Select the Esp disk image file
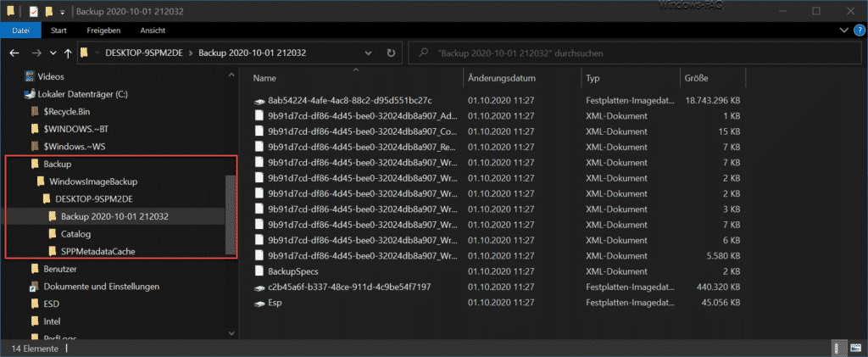 [275, 303]
